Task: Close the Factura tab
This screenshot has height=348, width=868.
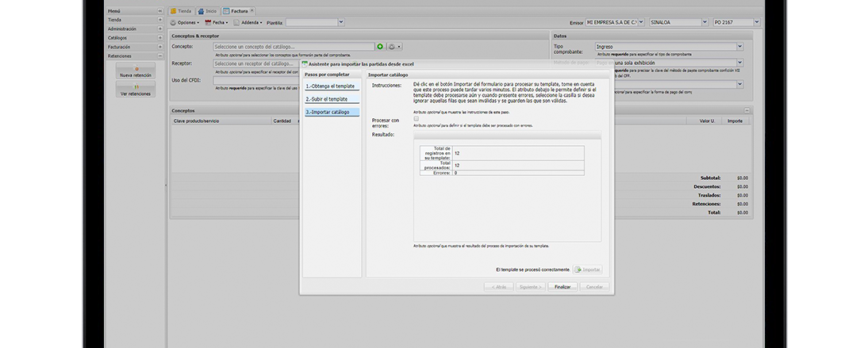Action: [252, 11]
